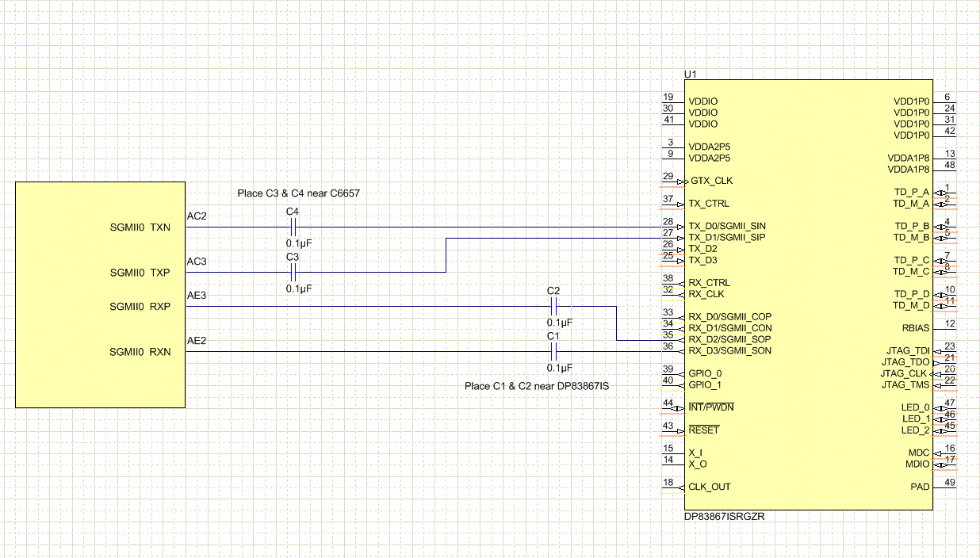Click the DP83867ISRGZR part name text
The width and height of the screenshot is (980, 558).
pos(725,516)
